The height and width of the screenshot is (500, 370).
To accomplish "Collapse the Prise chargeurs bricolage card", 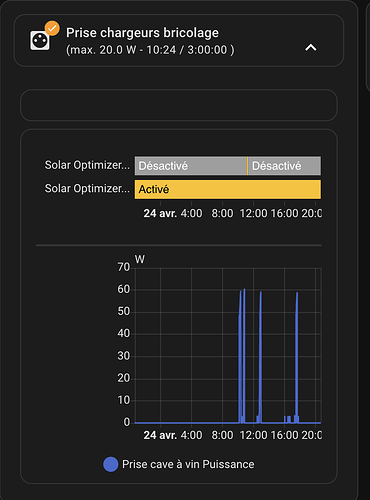I will click(311, 48).
